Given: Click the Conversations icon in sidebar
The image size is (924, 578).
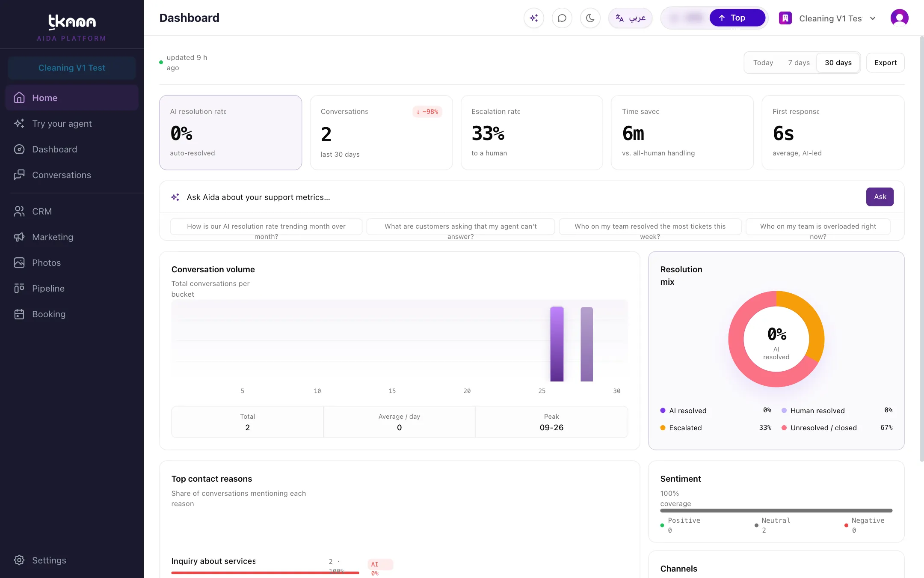Looking at the screenshot, I should point(19,175).
